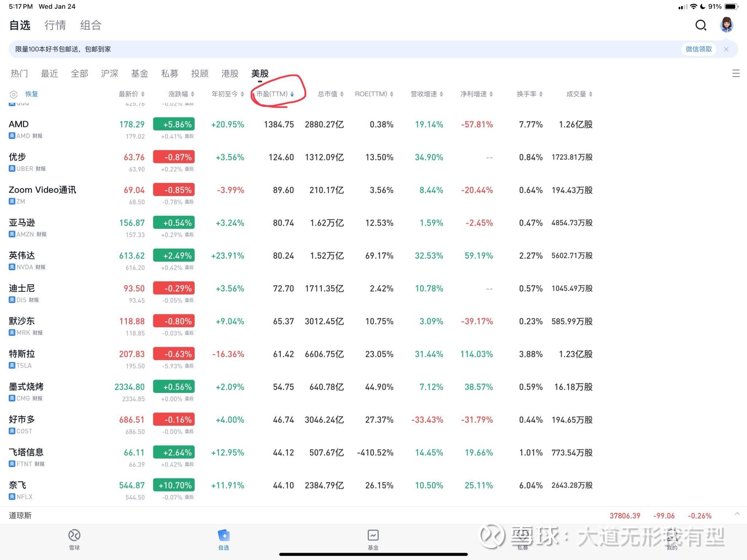747x560 pixels.
Task: Open the search magnifier icon
Action: click(701, 25)
